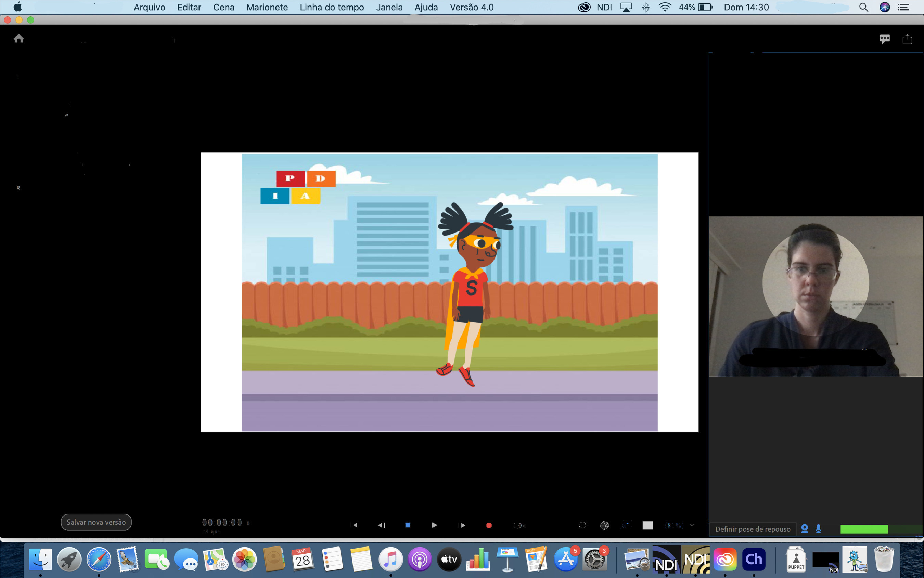Step back one frame
The height and width of the screenshot is (578, 924).
381,525
